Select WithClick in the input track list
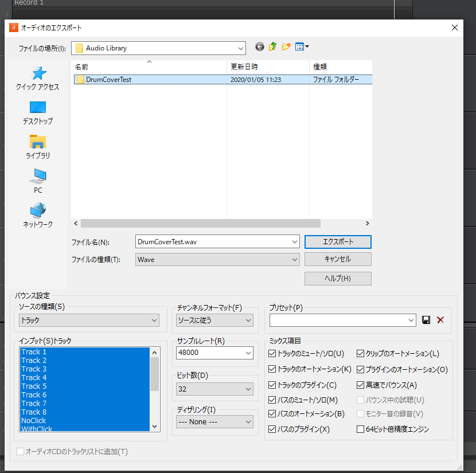 pos(85,428)
